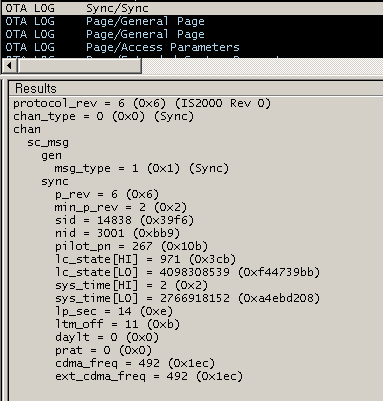This screenshot has width=383, height=401.
Task: Select the Sync/Sync OTA LOG row
Action: tap(193, 8)
